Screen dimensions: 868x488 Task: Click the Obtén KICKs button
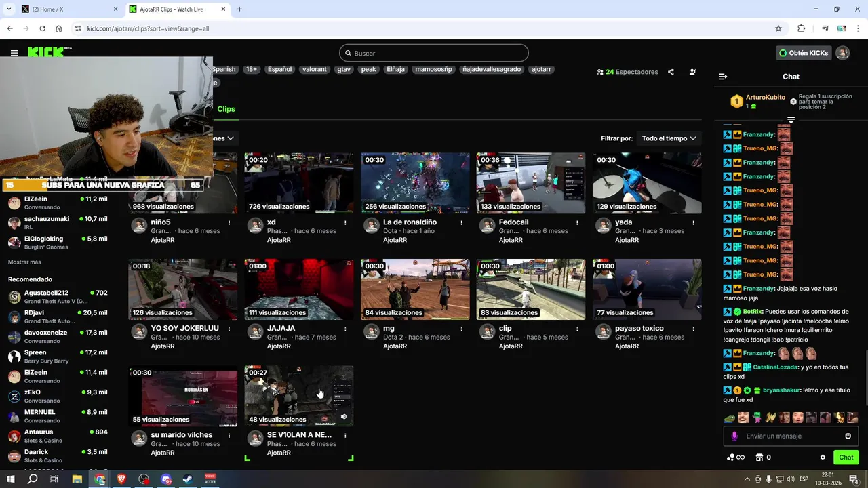tap(804, 53)
